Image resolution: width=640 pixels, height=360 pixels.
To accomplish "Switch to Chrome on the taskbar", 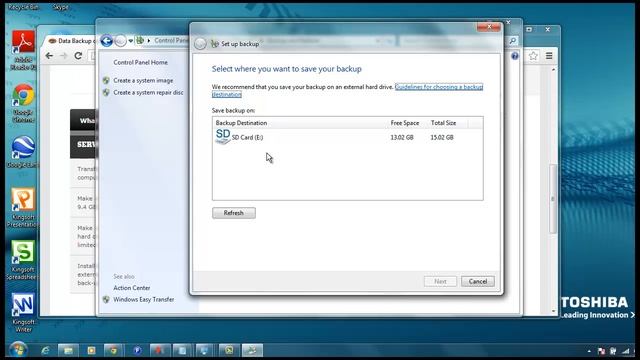I will [x=113, y=350].
